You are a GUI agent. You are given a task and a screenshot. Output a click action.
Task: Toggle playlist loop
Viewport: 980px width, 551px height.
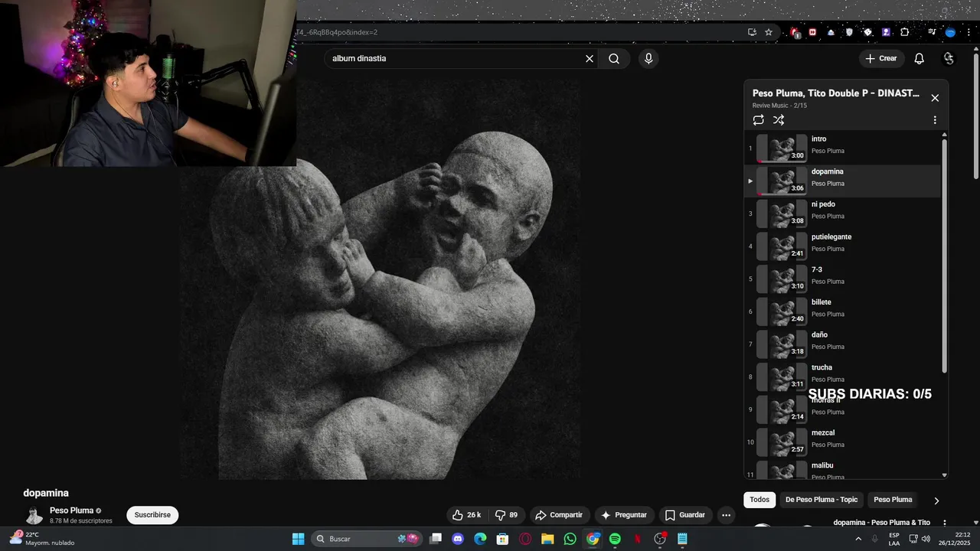tap(758, 120)
